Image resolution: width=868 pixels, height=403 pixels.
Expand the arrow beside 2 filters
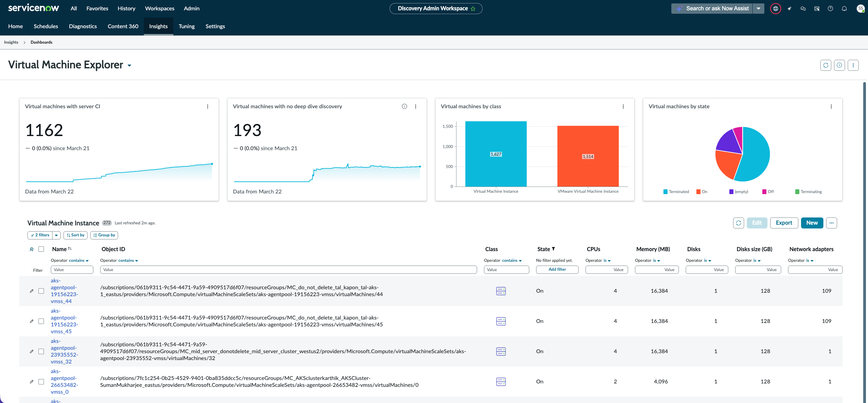coord(56,235)
